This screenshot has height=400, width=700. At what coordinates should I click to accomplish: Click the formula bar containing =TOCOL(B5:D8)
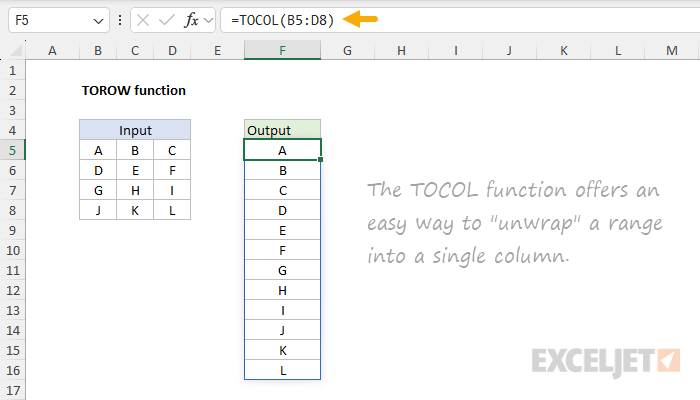click(460, 20)
